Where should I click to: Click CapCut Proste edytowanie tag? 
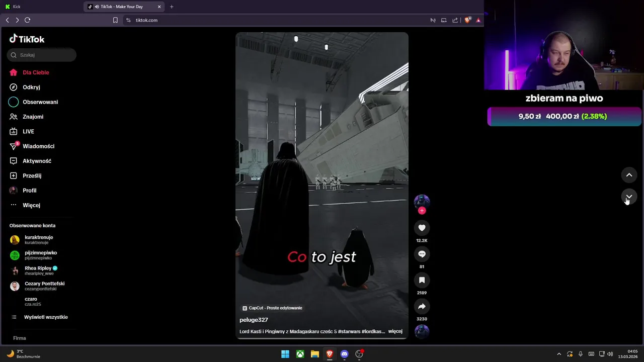pyautogui.click(x=272, y=308)
